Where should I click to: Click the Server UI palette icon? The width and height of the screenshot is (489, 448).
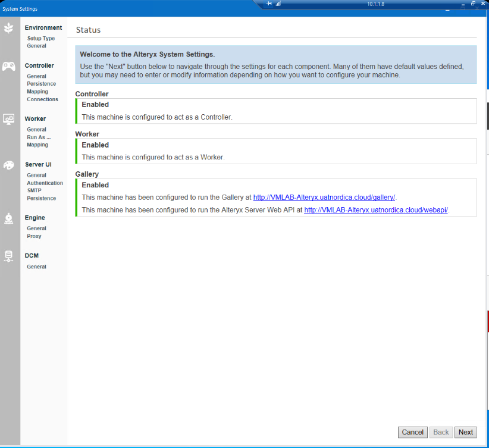(x=9, y=165)
